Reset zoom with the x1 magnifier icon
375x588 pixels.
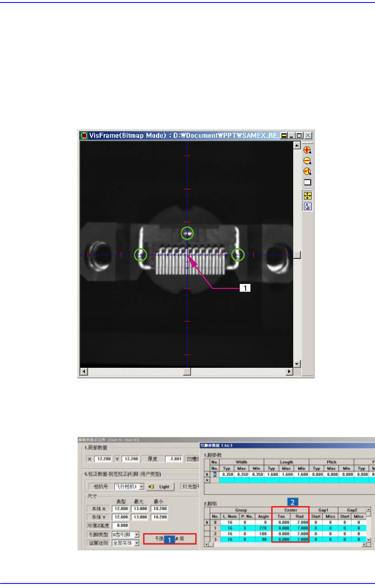point(307,171)
